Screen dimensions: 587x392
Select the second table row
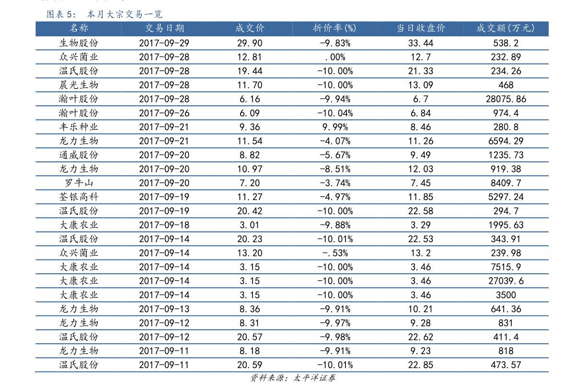coord(292,56)
